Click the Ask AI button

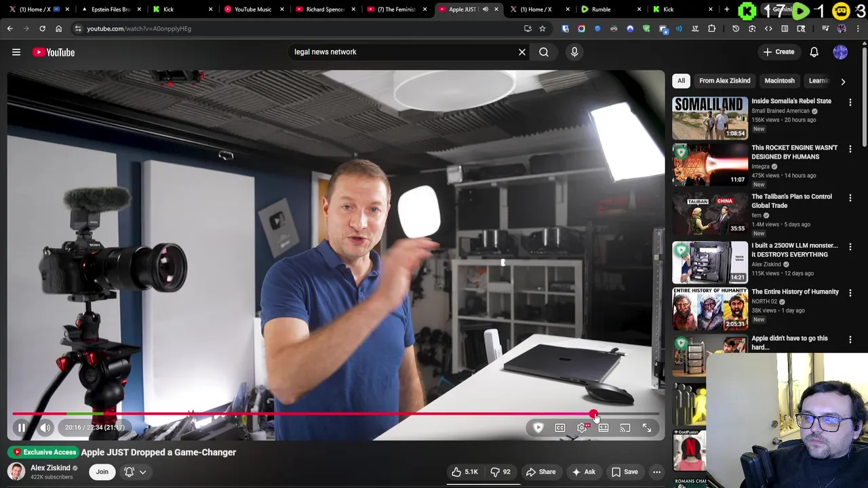[583, 472]
